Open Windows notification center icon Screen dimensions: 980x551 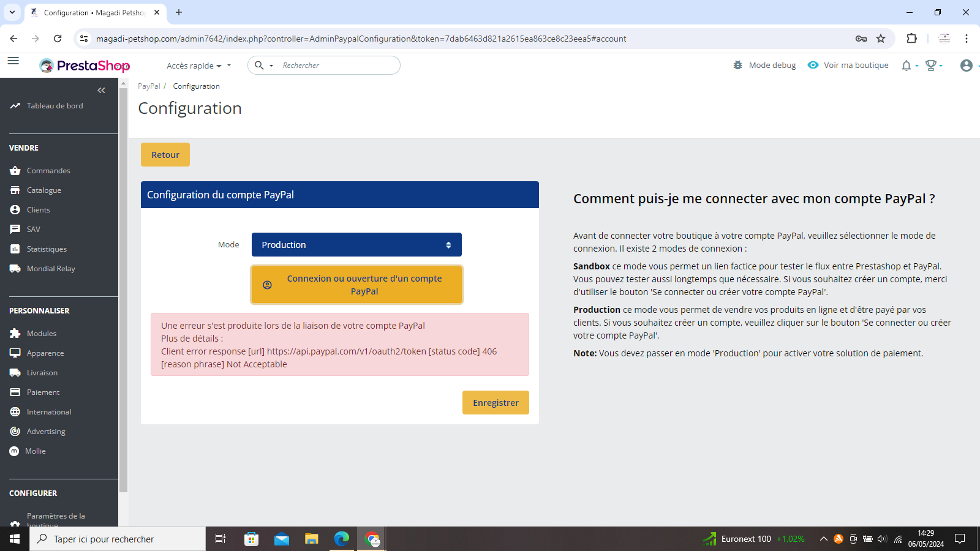[x=960, y=539]
